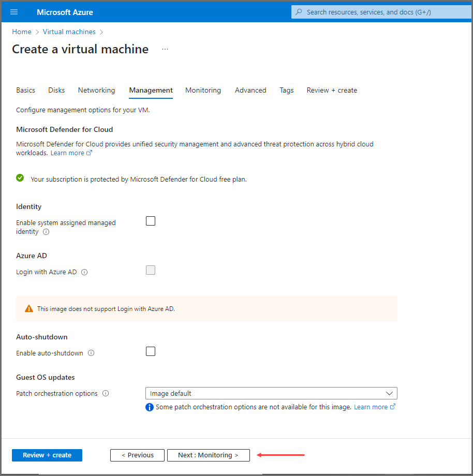Enable system assigned managed identity checkbox

[x=151, y=221]
